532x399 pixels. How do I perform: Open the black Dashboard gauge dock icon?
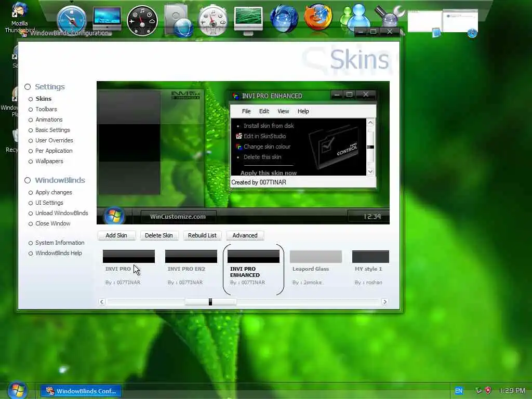click(x=142, y=21)
